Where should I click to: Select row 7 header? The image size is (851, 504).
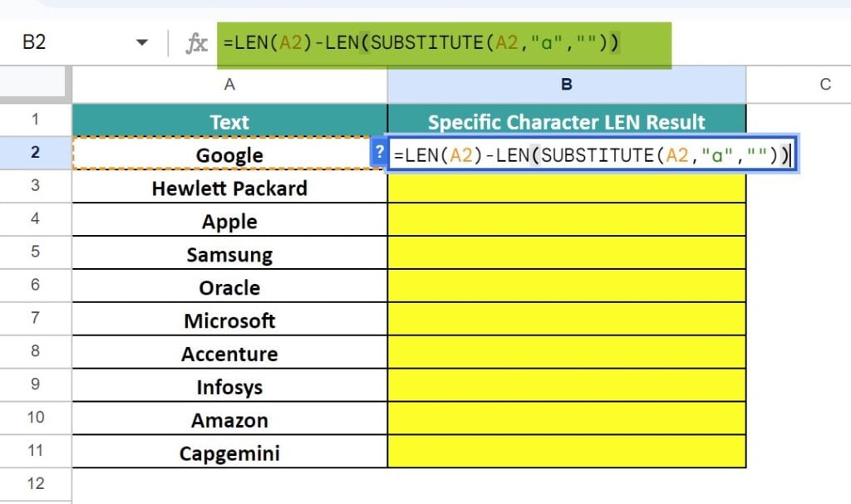(x=35, y=318)
